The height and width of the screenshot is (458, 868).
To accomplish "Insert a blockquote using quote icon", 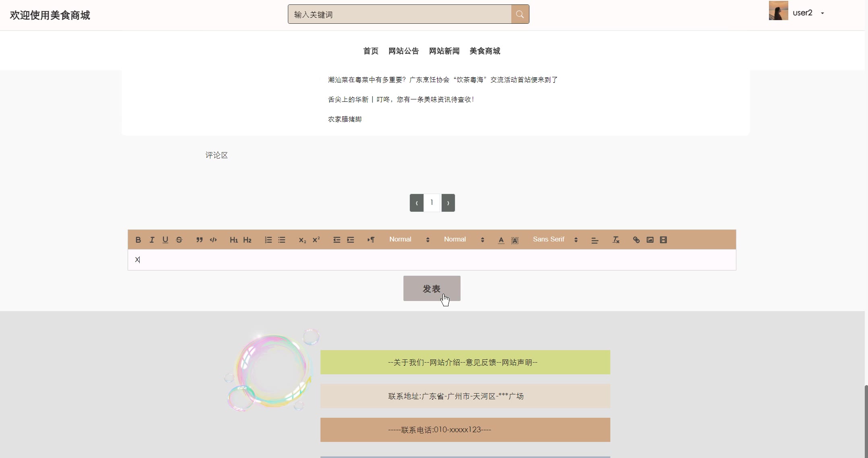I will point(199,240).
